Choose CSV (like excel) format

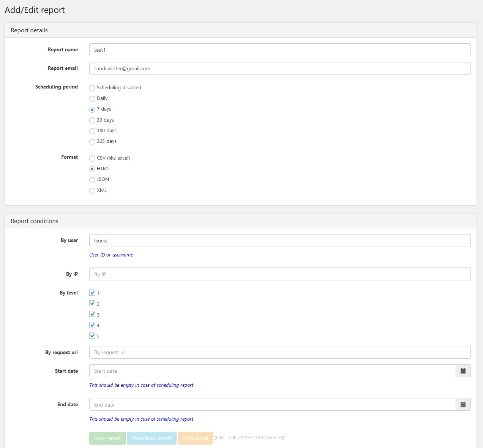92,158
